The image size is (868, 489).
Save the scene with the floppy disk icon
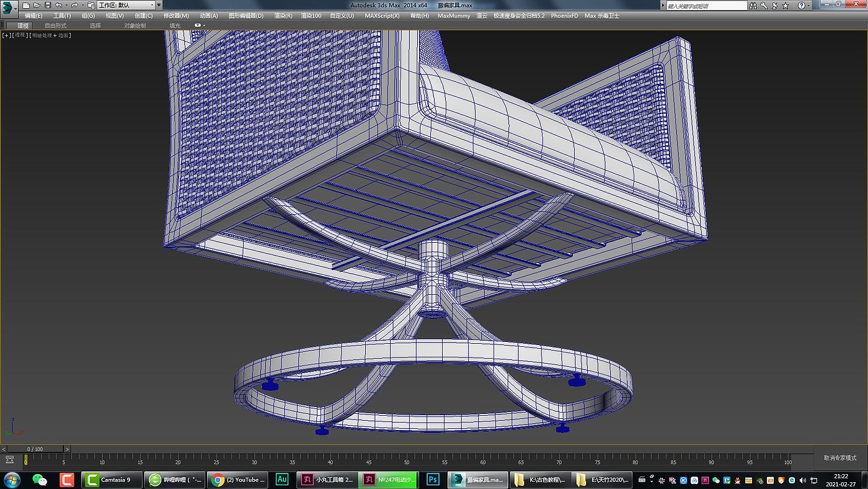coord(48,6)
